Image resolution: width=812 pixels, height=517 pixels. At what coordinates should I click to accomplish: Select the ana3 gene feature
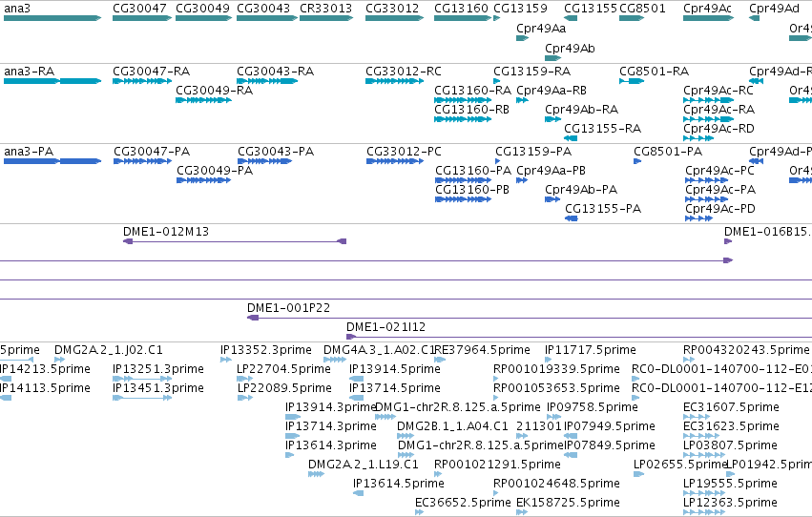click(52, 18)
